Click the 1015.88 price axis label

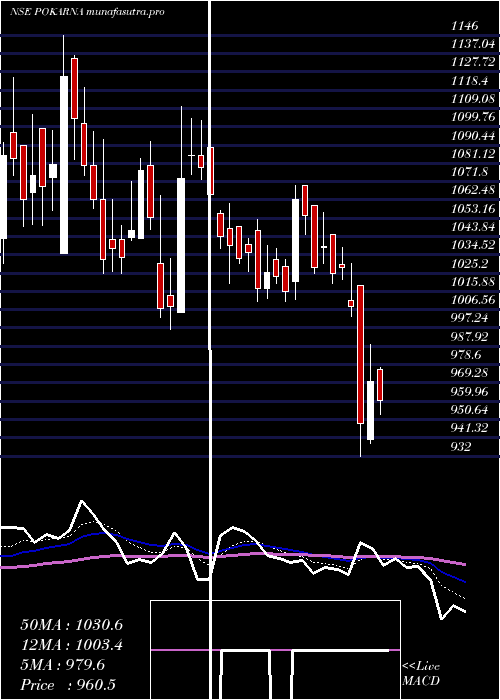point(473,281)
